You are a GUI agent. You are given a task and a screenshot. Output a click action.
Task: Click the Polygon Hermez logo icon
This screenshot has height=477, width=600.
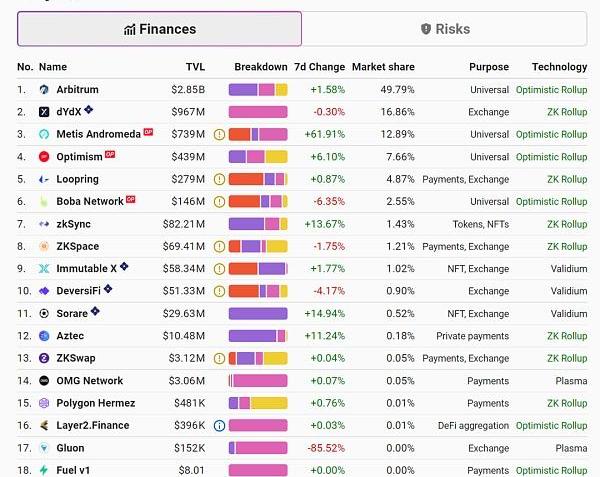coord(44,403)
